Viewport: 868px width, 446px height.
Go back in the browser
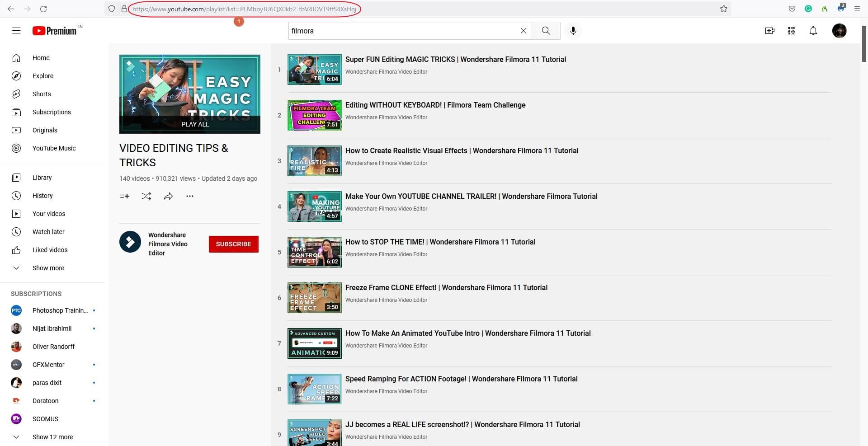tap(11, 9)
